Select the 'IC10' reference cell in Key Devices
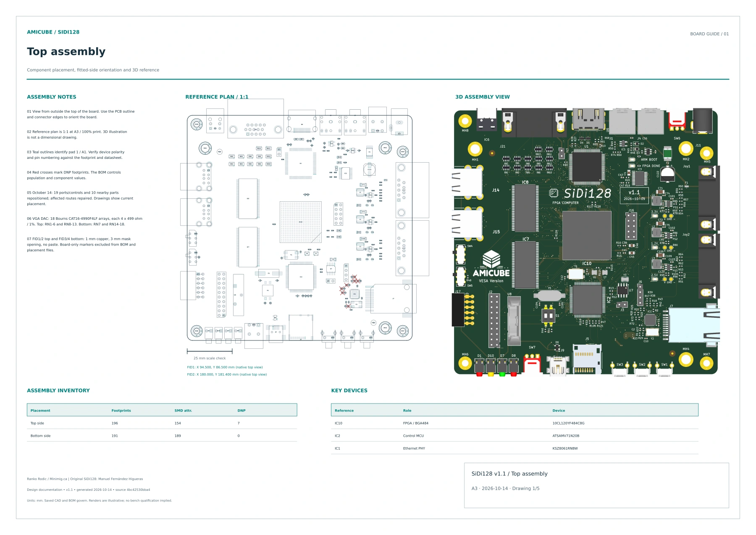Viewport: 756px width, 535px height. click(338, 423)
